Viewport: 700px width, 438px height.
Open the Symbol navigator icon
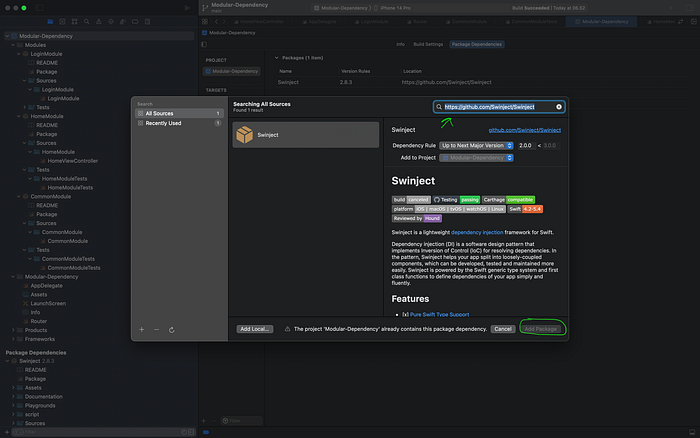(74, 21)
